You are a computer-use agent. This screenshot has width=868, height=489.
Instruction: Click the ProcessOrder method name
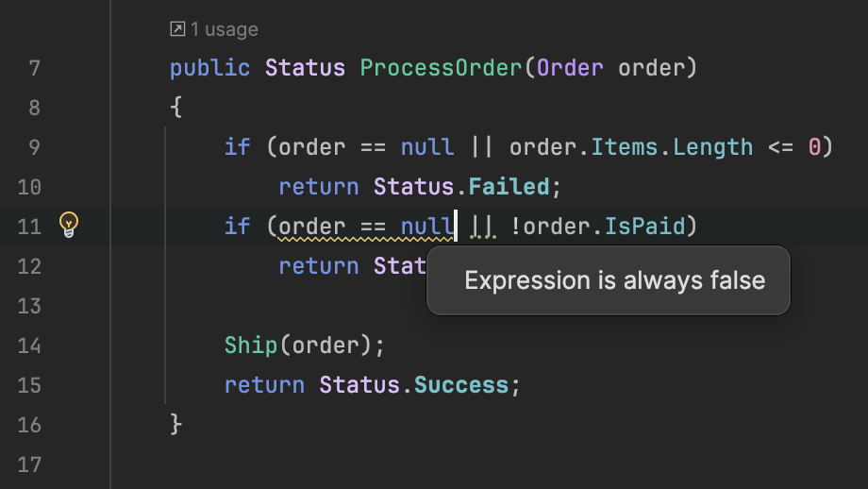441,68
